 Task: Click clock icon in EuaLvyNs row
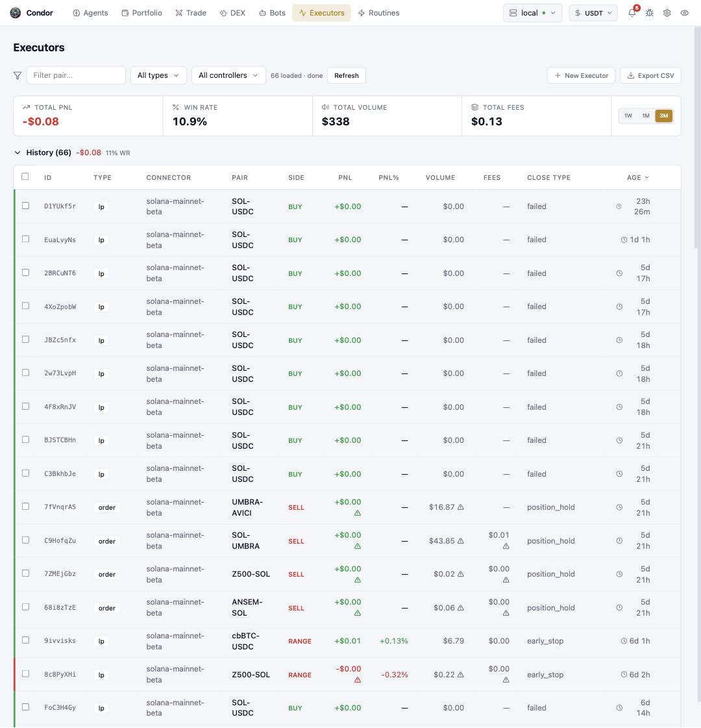tap(624, 240)
